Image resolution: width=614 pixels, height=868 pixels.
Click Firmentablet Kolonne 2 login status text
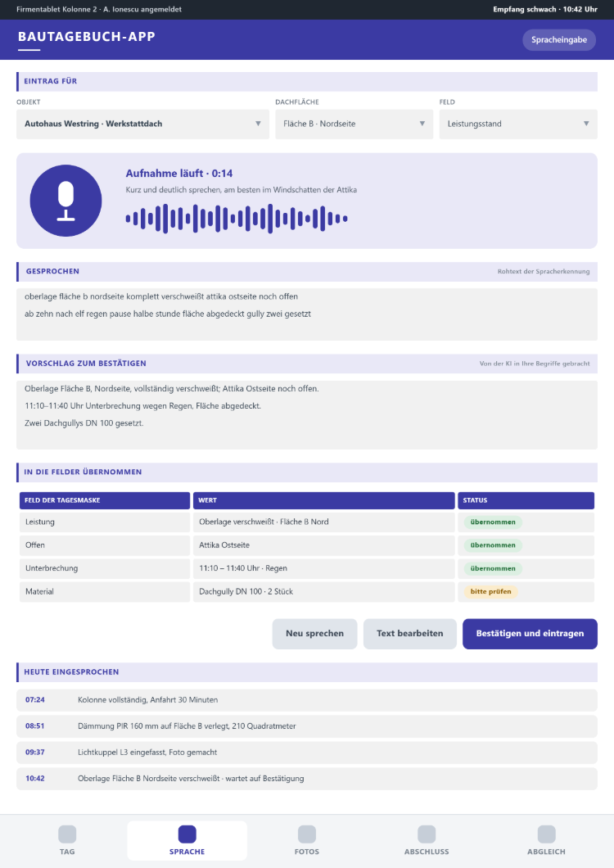coord(99,9)
